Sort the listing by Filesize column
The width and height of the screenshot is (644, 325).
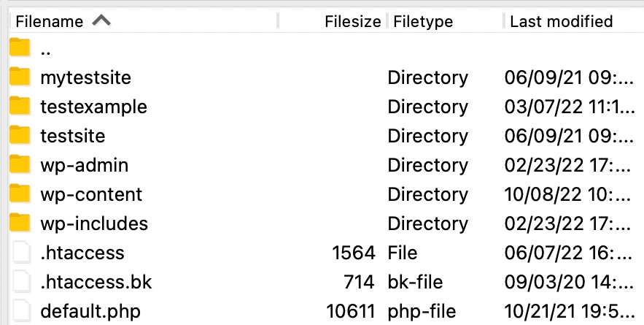pos(353,21)
